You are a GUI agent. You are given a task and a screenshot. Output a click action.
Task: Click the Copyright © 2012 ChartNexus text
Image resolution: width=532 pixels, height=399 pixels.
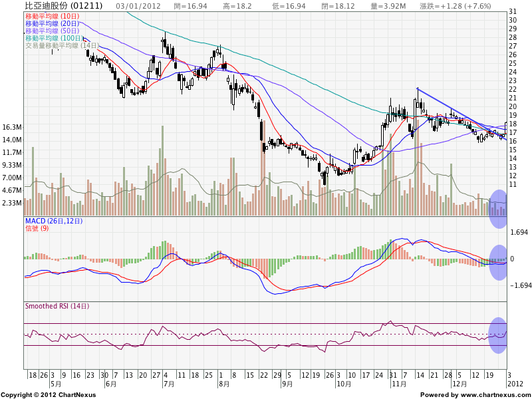(49, 395)
